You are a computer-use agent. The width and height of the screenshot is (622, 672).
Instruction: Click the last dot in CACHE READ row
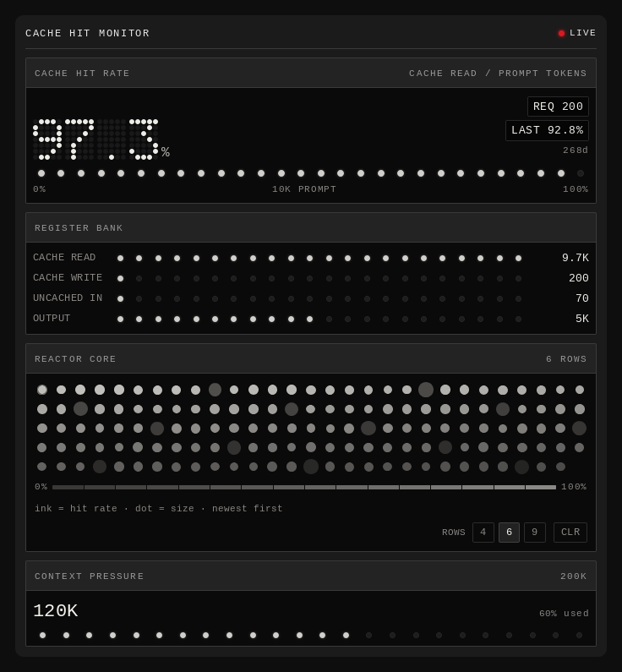[518, 259]
